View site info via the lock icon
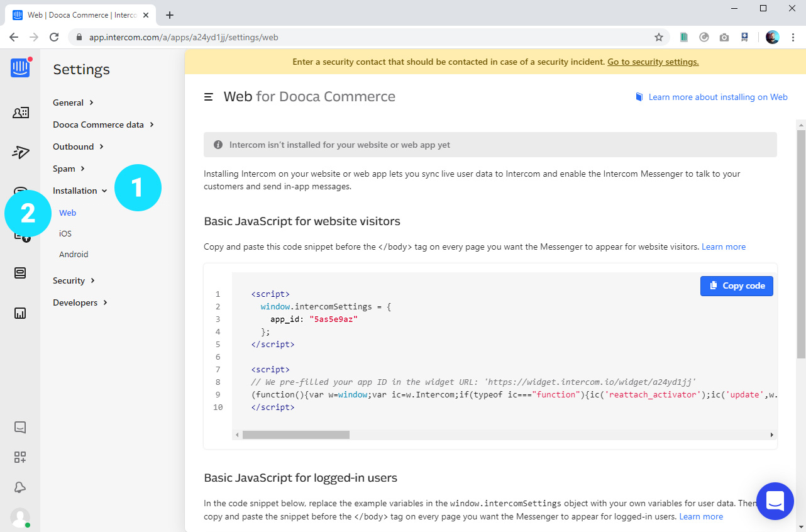The image size is (806, 532). [79, 37]
